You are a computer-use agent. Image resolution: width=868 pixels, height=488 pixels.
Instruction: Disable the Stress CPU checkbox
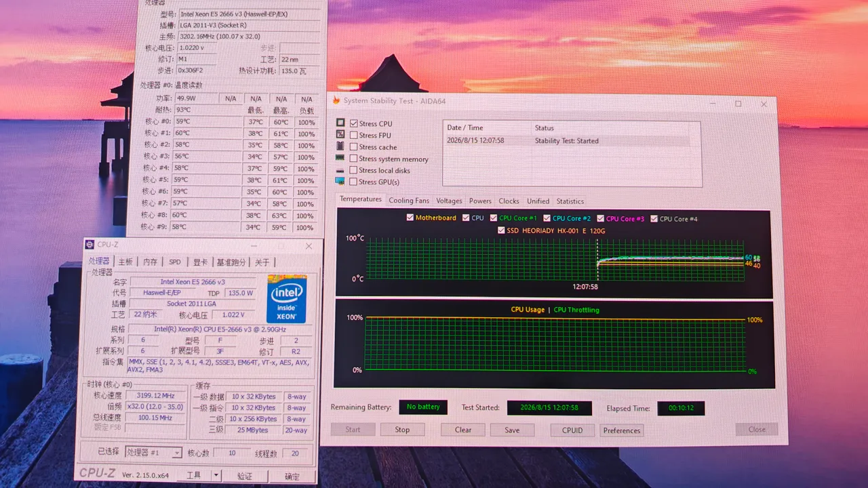(x=354, y=123)
